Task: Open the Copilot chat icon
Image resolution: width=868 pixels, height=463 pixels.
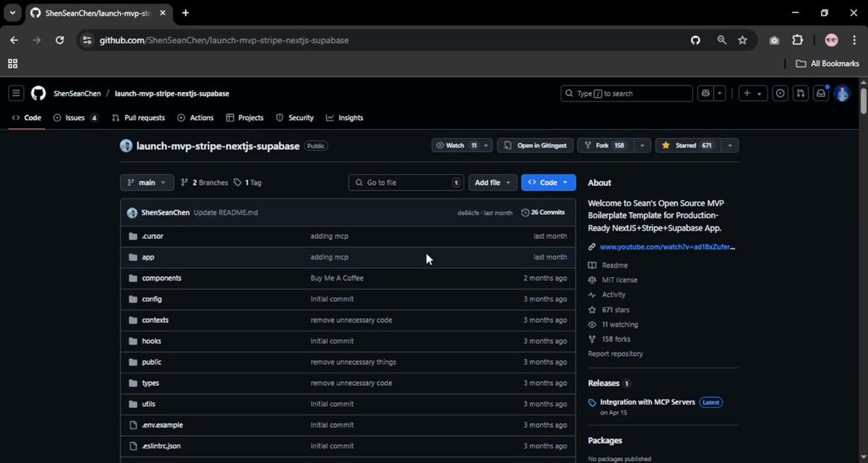Action: click(x=706, y=93)
